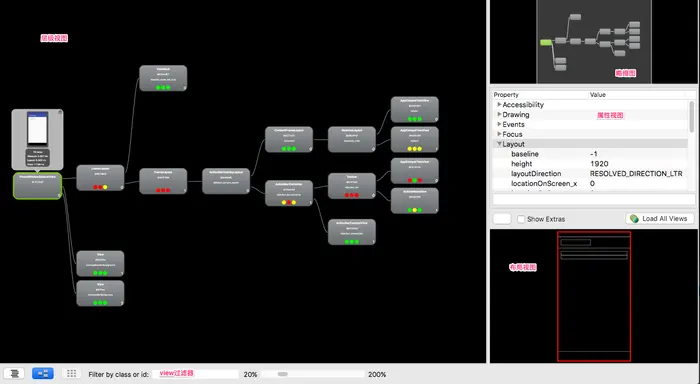The width and height of the screenshot is (700, 384).
Task: Click the phone screen preview thumbnail
Action: 38,129
